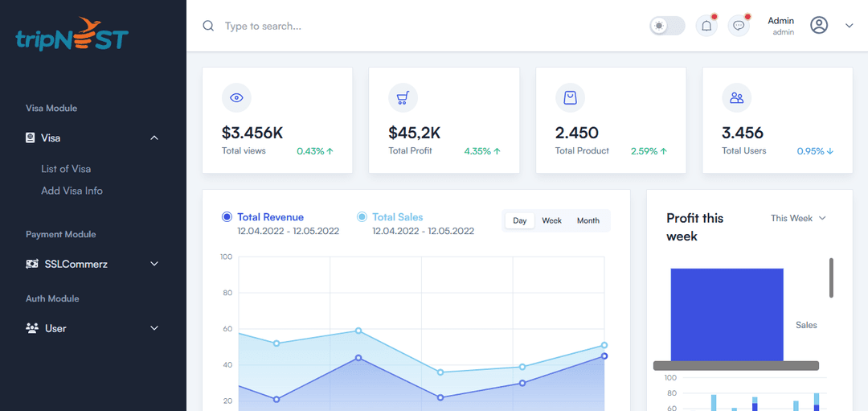The width and height of the screenshot is (868, 411).
Task: Click the tripNEST logo
Action: [72, 35]
